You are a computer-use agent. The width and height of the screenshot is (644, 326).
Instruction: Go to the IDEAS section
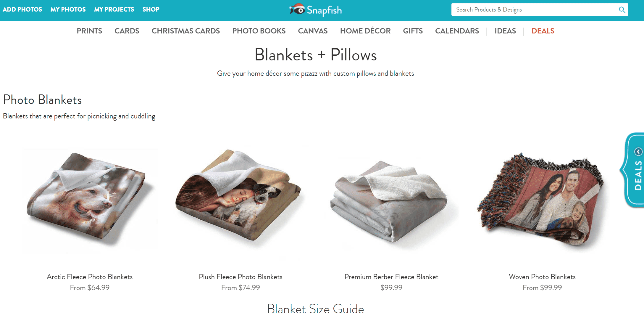pyautogui.click(x=505, y=31)
